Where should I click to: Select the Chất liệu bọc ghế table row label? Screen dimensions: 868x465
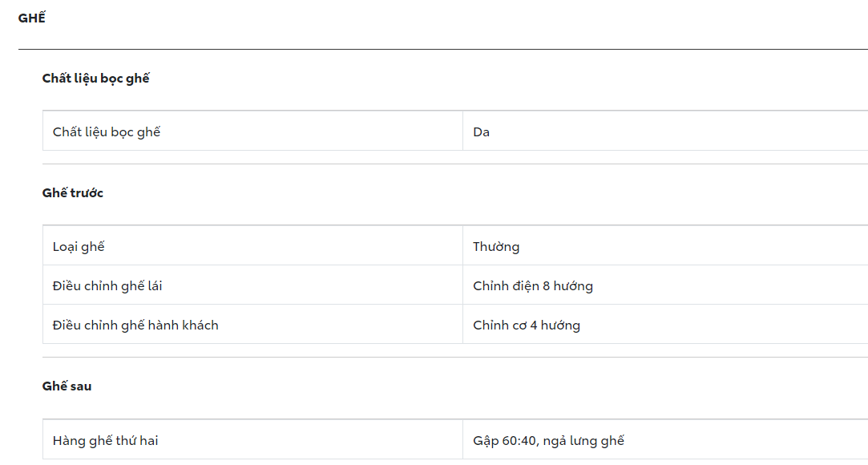coord(107,131)
